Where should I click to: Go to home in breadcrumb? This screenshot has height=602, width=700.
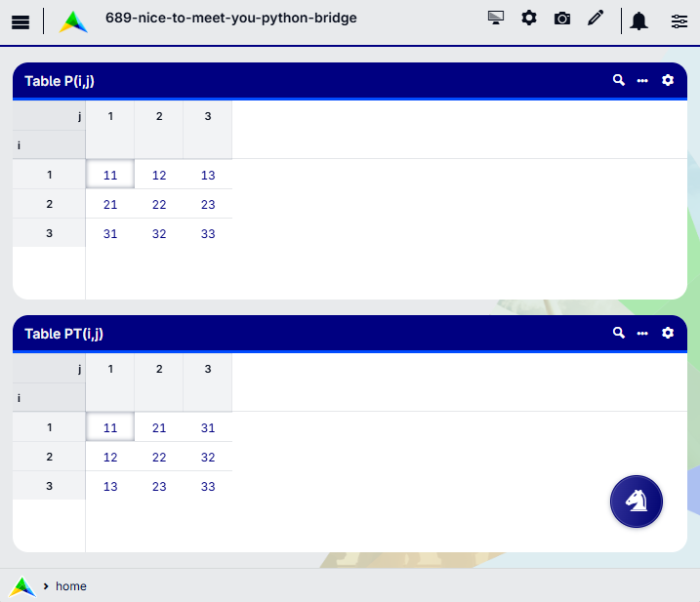coord(70,586)
